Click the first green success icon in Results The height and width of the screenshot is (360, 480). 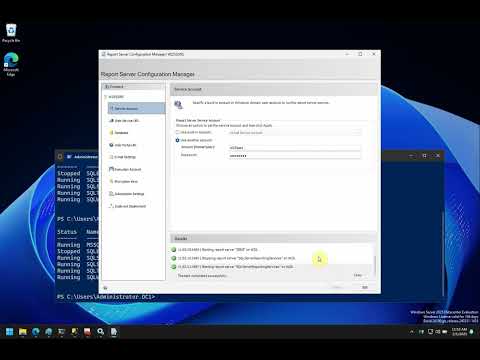173,249
